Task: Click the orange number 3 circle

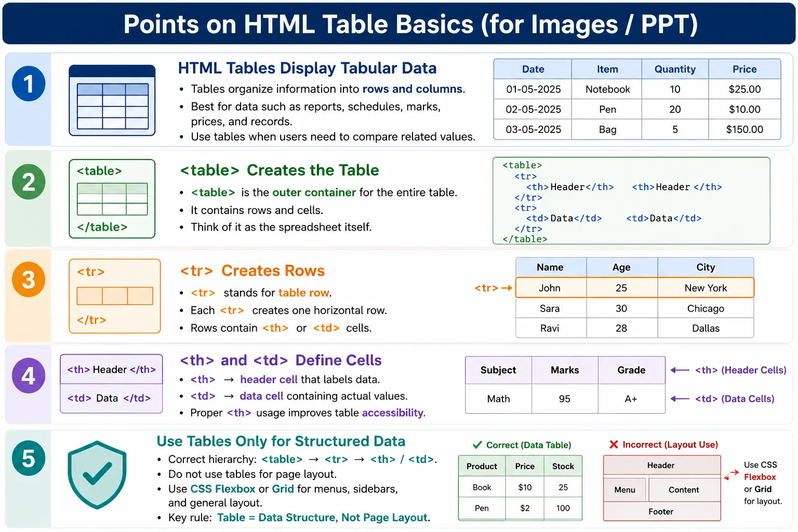Action: click(29, 280)
